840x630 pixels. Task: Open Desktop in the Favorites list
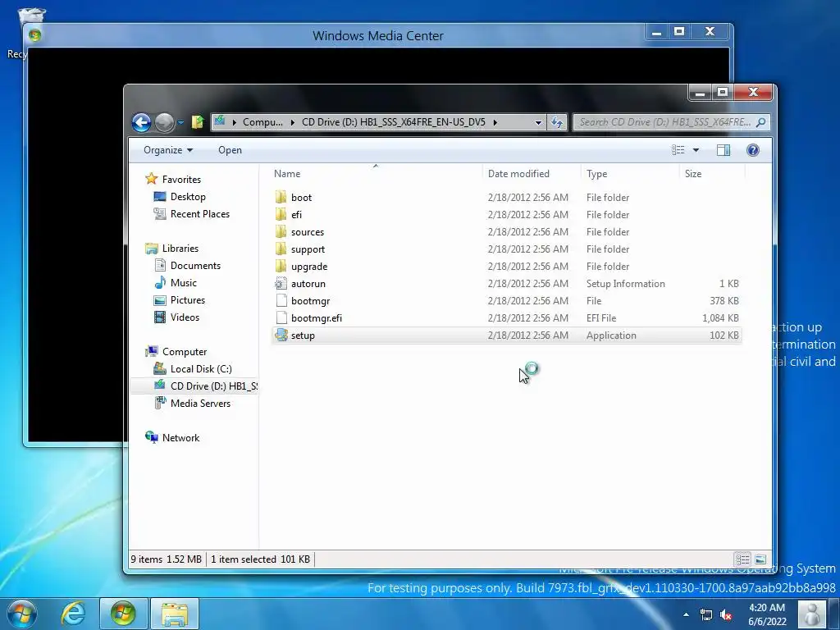[188, 197]
